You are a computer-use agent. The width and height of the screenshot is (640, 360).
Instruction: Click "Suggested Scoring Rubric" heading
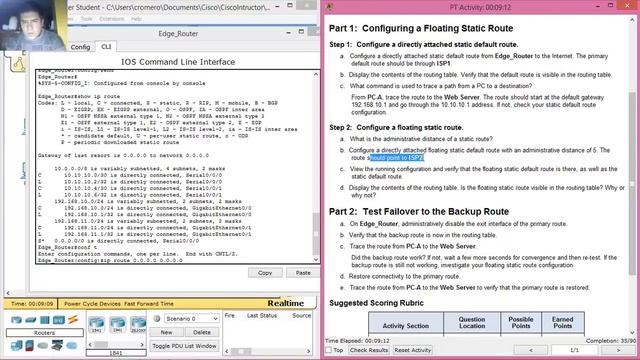tap(376, 303)
